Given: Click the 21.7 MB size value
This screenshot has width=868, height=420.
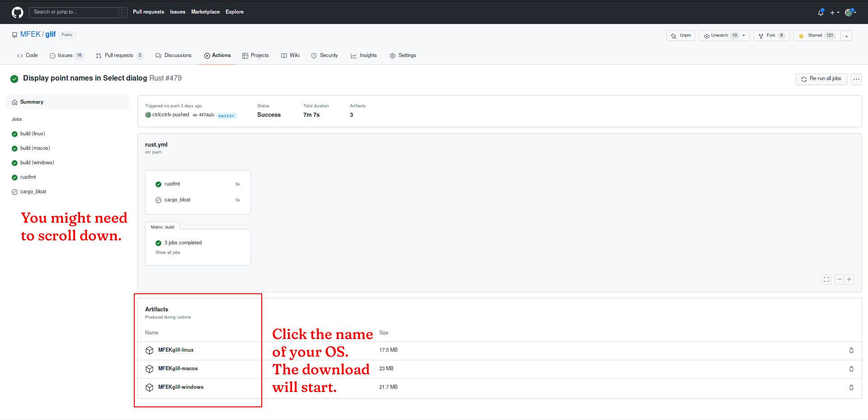Looking at the screenshot, I should pyautogui.click(x=388, y=387).
